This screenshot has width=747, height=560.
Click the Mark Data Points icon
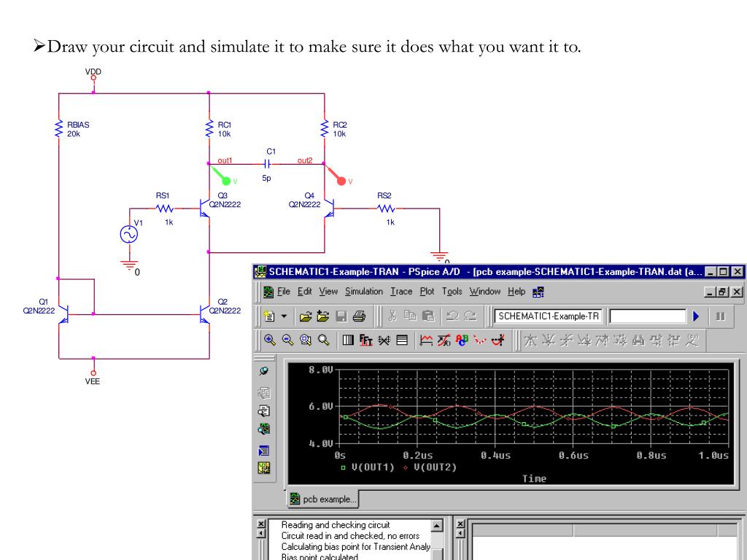point(480,340)
